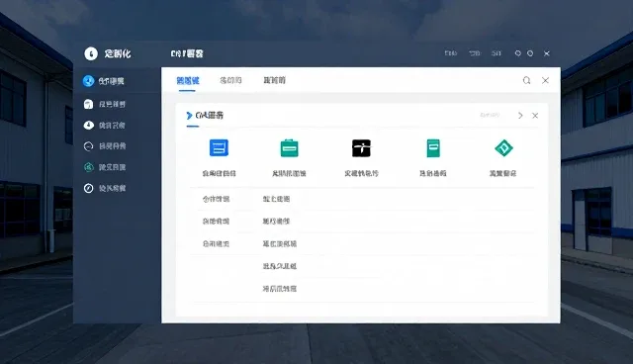Switch to the active blue underlined tab
Screen dimensions: 633x364
click(188, 80)
